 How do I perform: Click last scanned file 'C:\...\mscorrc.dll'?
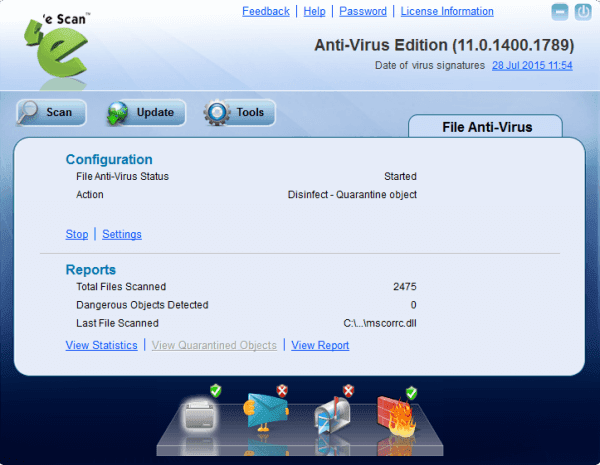pyautogui.click(x=380, y=323)
